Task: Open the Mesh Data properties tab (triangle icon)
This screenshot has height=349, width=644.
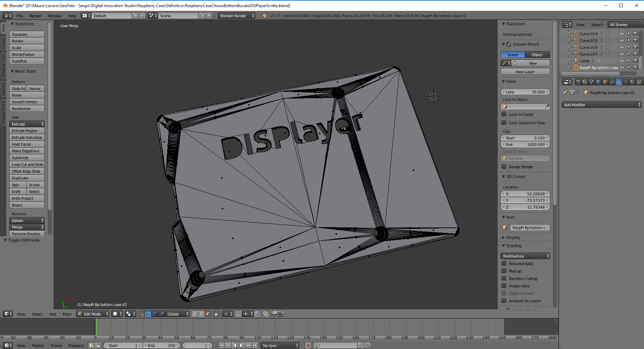Action: coord(625,82)
